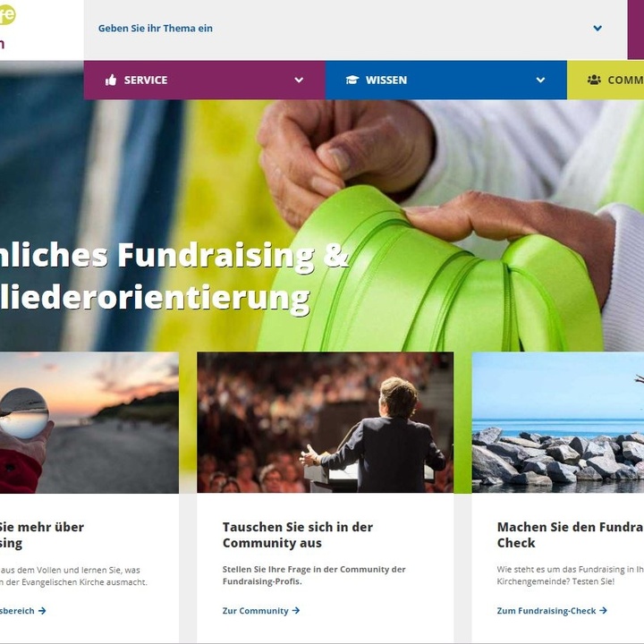Click the arrow icon after Zur Community
The width and height of the screenshot is (644, 644).
pos(296,611)
